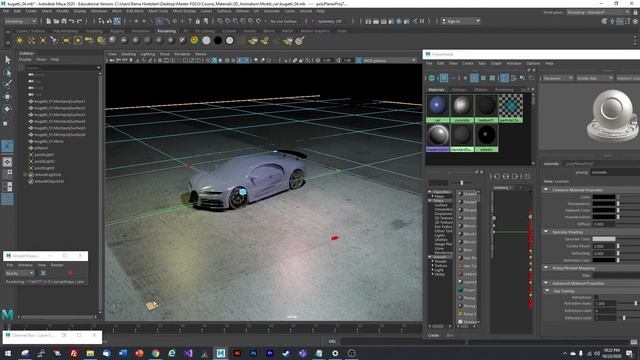Select the Move tool in the toolbox
640x360 pixels.
[7, 97]
